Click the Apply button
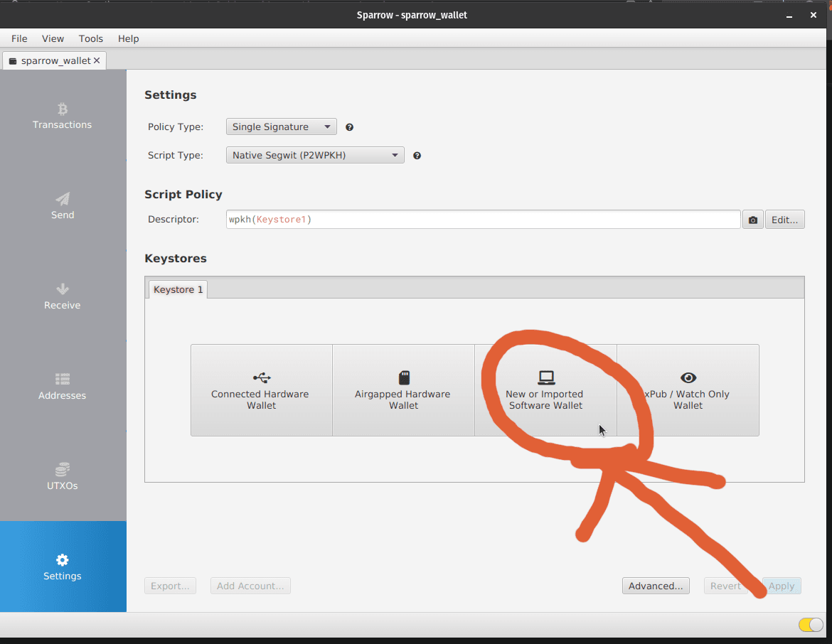This screenshot has width=832, height=644. (782, 586)
